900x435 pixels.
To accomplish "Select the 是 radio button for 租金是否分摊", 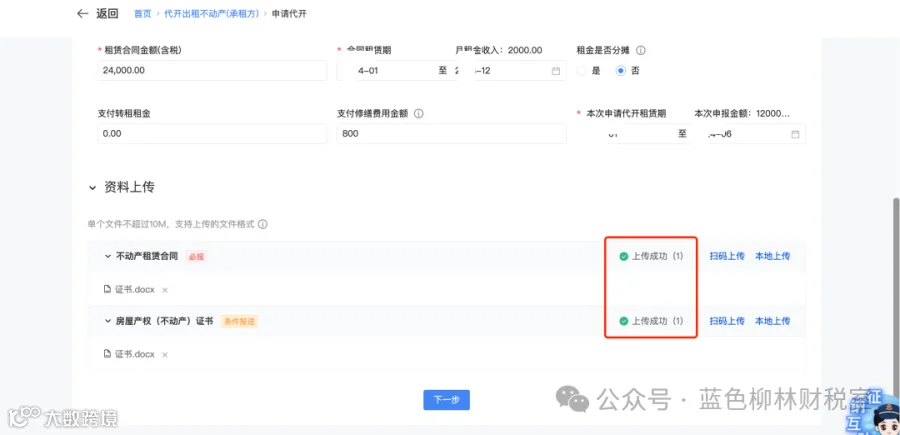I will click(x=582, y=71).
